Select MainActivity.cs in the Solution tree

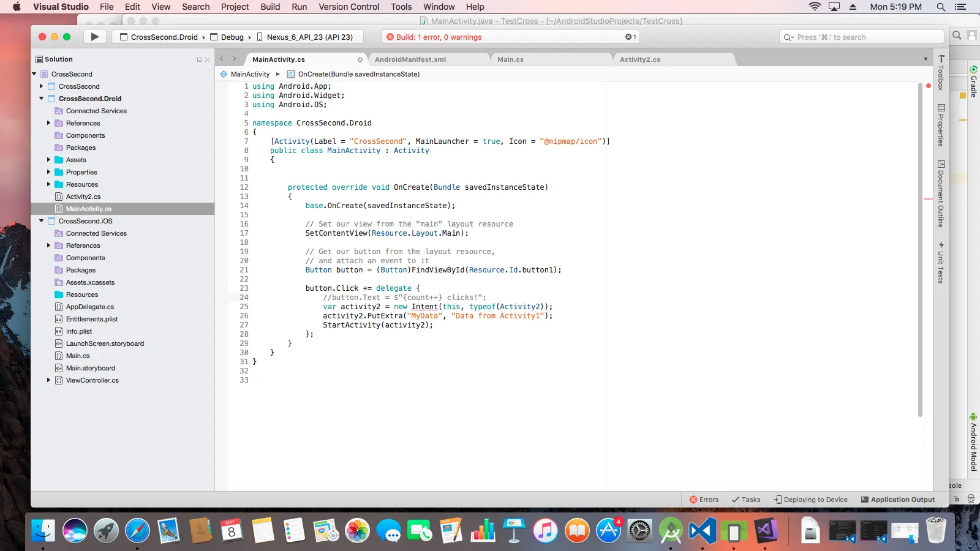(x=89, y=209)
